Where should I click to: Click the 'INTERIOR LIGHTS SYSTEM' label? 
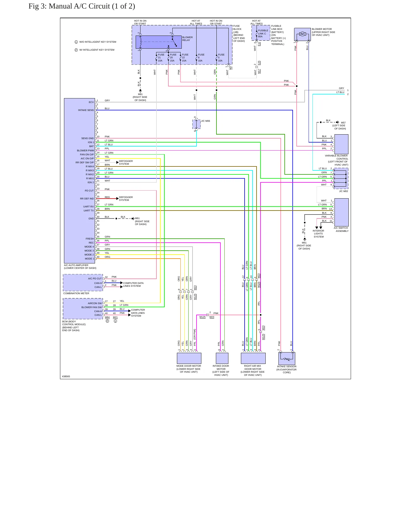coord(318,234)
